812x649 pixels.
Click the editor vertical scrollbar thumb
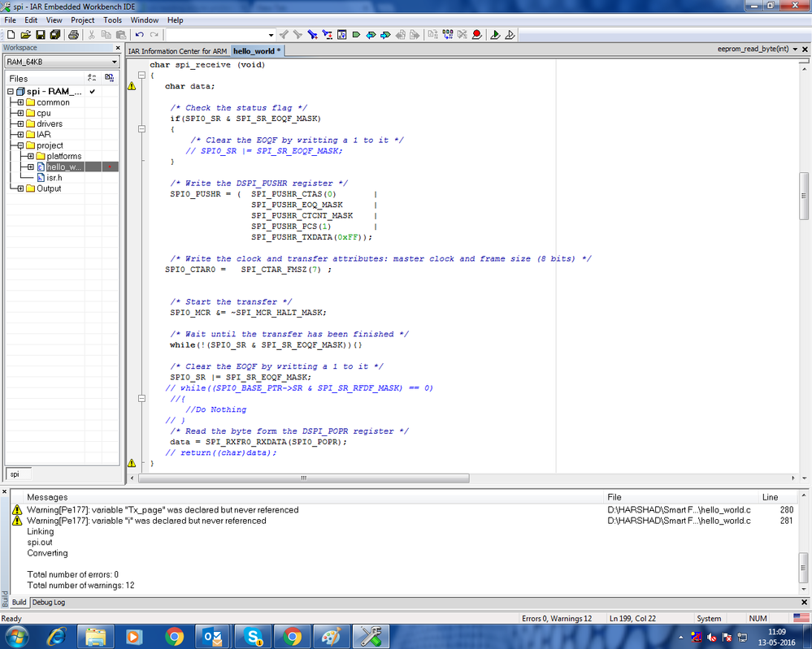pyautogui.click(x=804, y=196)
